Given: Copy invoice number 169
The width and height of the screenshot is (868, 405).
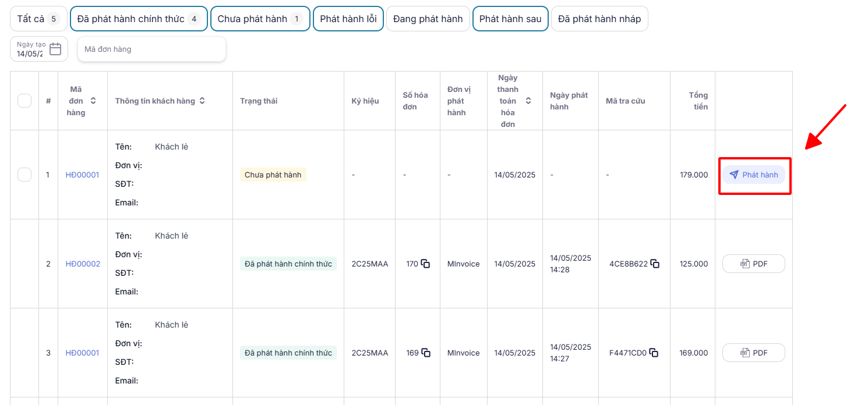Looking at the screenshot, I should click(x=426, y=353).
